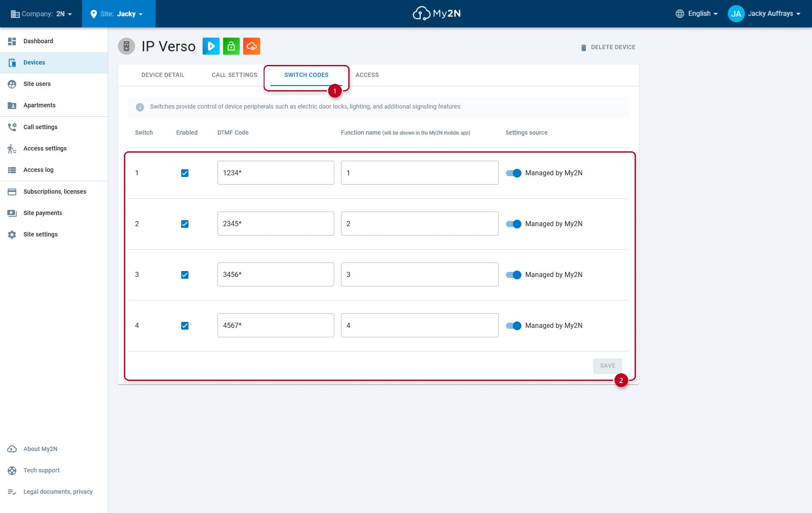The height and width of the screenshot is (513, 812).
Task: Toggle Managed by My2N for switch 2
Action: 514,224
